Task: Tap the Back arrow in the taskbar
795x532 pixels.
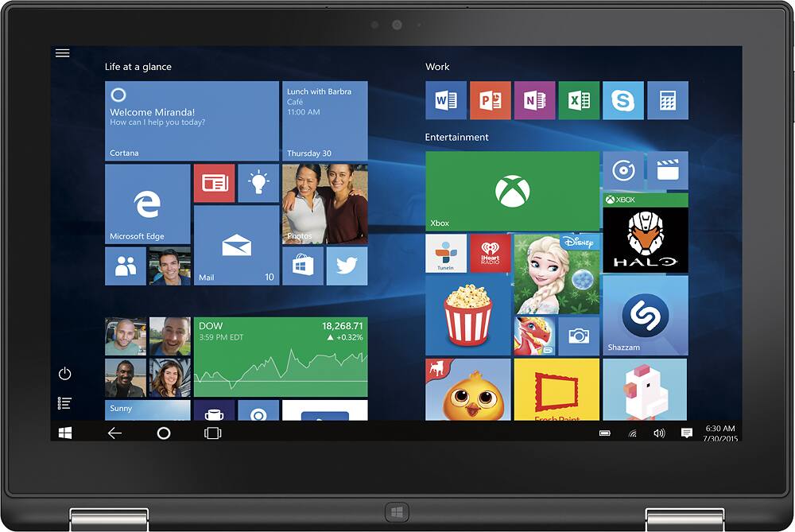Action: [114, 433]
